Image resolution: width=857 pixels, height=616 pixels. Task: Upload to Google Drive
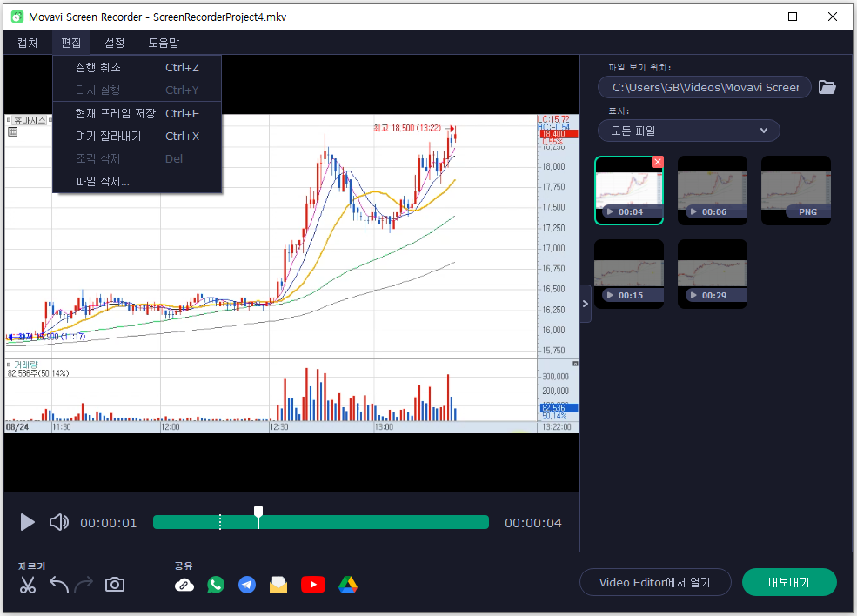(x=348, y=585)
